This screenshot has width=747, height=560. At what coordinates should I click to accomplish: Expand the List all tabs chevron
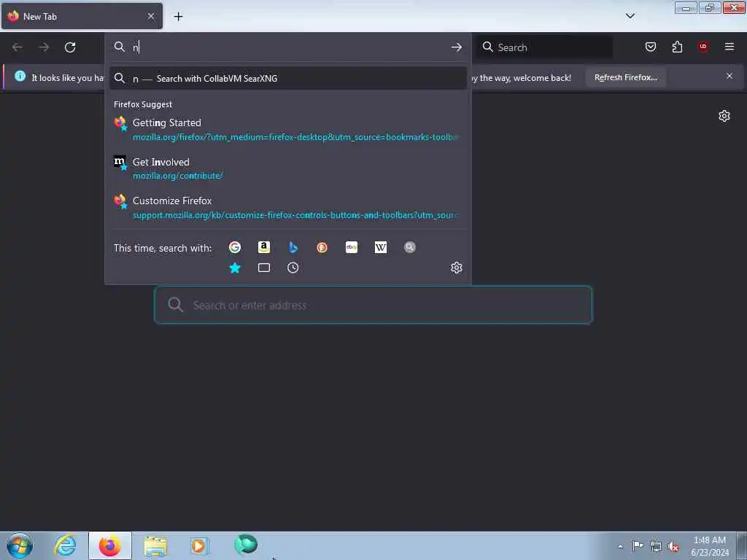(630, 16)
